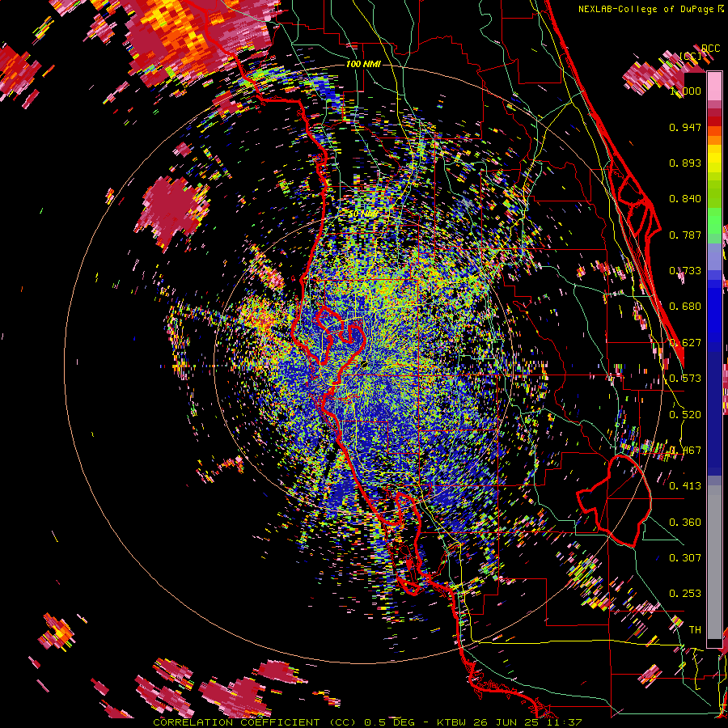The height and width of the screenshot is (728, 728).
Task: Click the 100 NMI range ring label
Action: click(363, 64)
